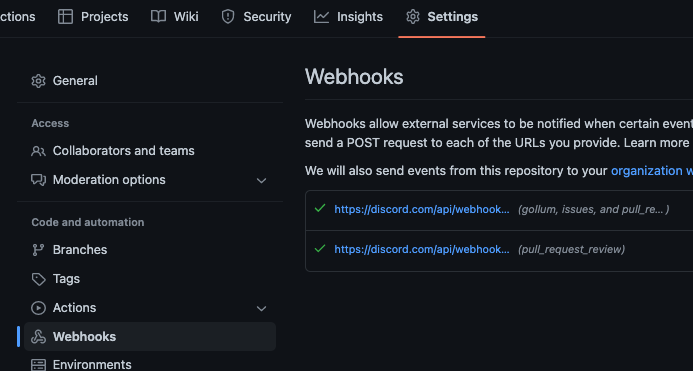Image resolution: width=693 pixels, height=371 pixels.
Task: Click the Actions play icon in sidebar
Action: [38, 308]
